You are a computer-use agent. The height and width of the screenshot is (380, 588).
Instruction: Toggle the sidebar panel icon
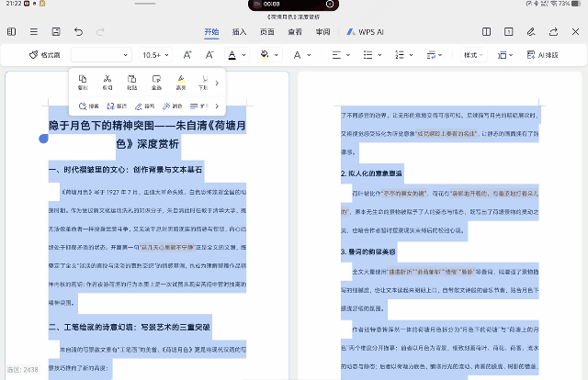(x=12, y=32)
